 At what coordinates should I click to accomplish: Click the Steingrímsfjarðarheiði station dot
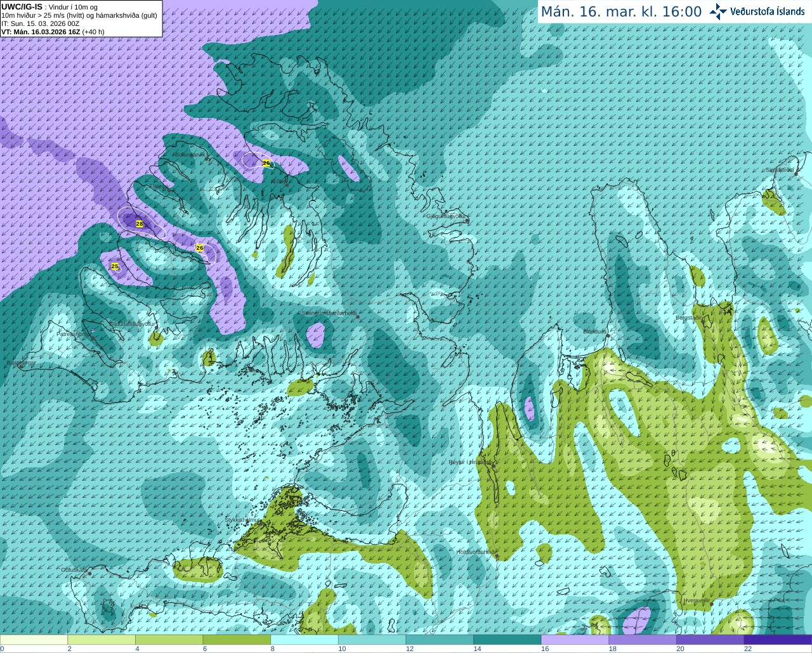pyautogui.click(x=358, y=316)
